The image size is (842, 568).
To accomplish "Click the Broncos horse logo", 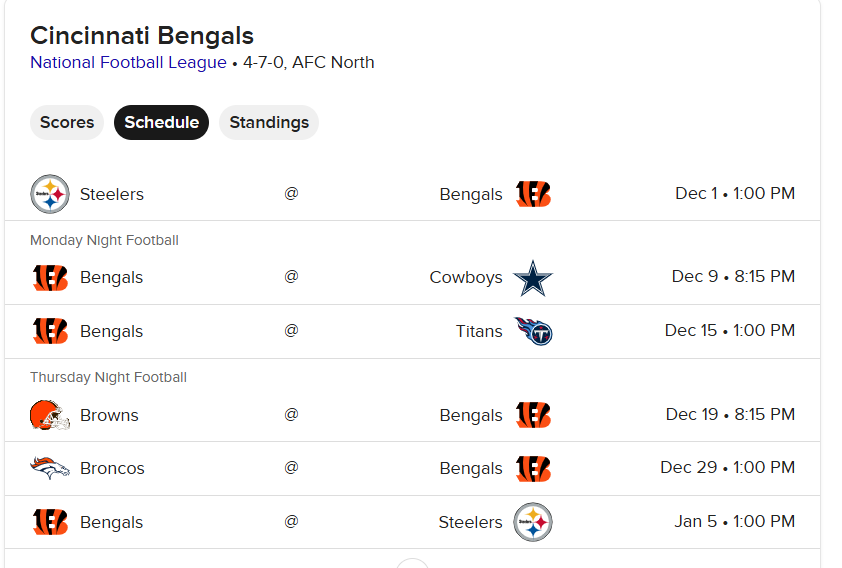I will pyautogui.click(x=50, y=468).
